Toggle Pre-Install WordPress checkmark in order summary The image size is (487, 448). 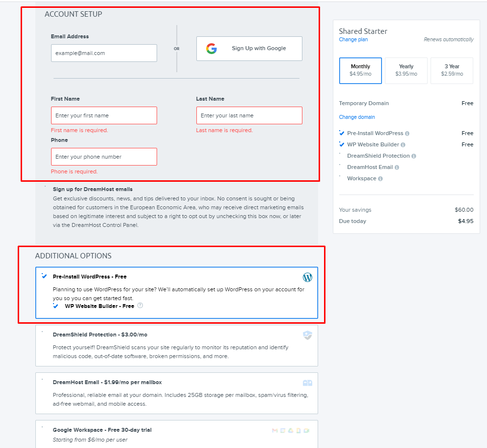tap(342, 133)
